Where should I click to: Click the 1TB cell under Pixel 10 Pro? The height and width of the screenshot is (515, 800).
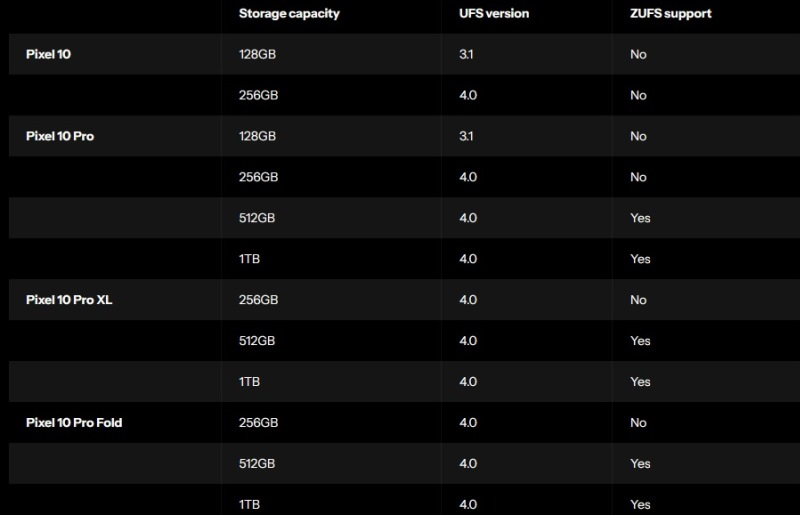coord(250,259)
